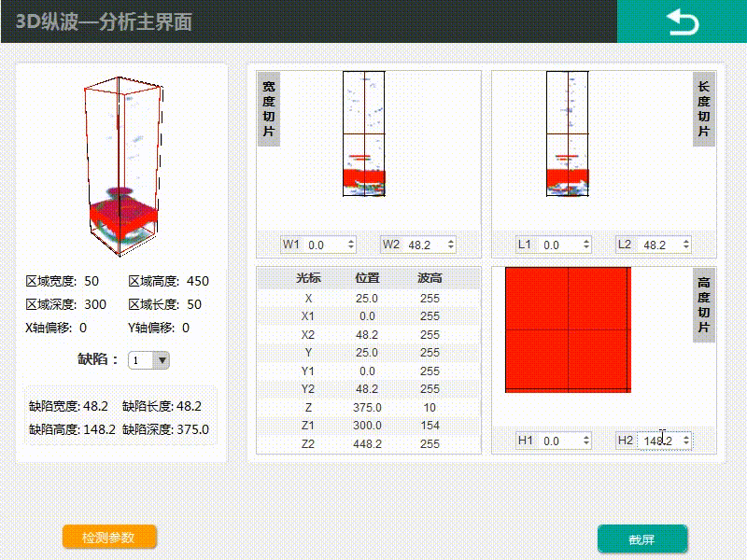Click the red height slice image
Image resolution: width=747 pixels, height=560 pixels.
click(568, 329)
